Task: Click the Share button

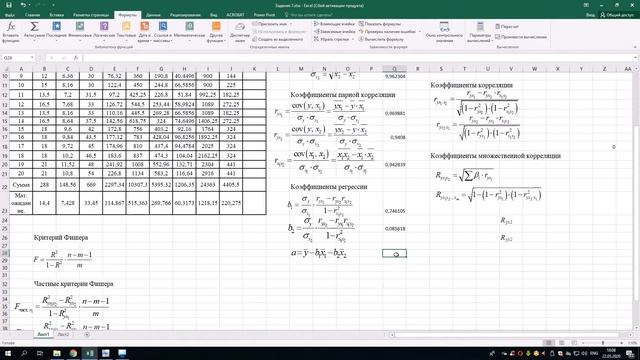Action: point(617,15)
